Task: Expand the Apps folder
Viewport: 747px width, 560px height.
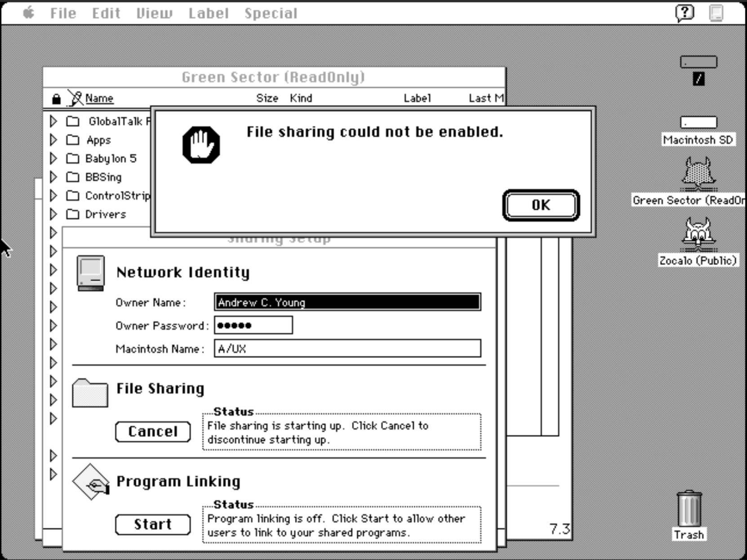Action: pyautogui.click(x=53, y=140)
